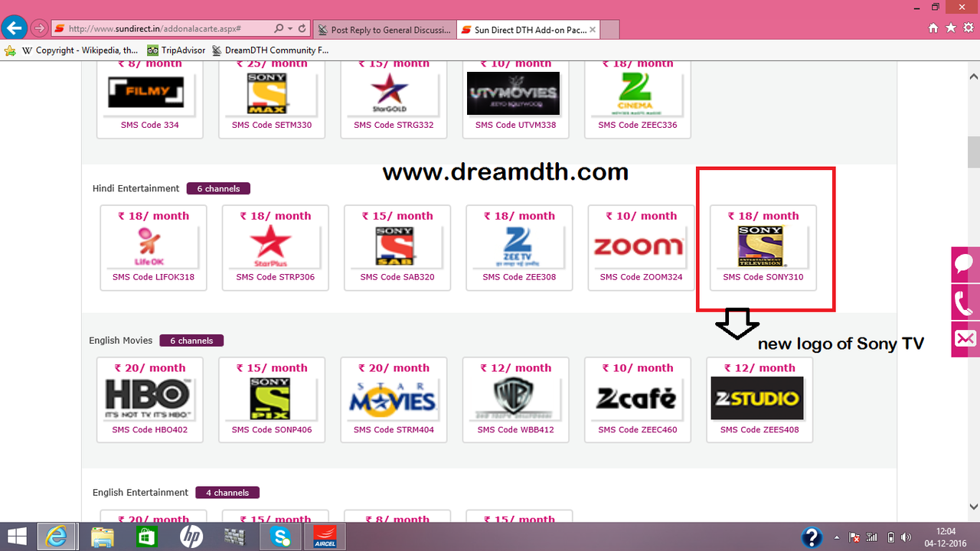Image resolution: width=980 pixels, height=551 pixels.
Task: Click the SMS Code STRM404 text
Action: [394, 430]
